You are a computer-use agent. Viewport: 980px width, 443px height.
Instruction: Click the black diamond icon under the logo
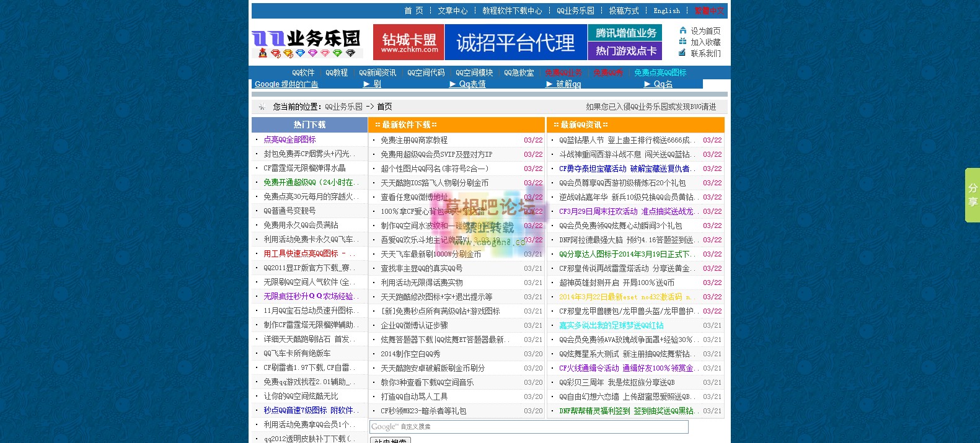350,53
